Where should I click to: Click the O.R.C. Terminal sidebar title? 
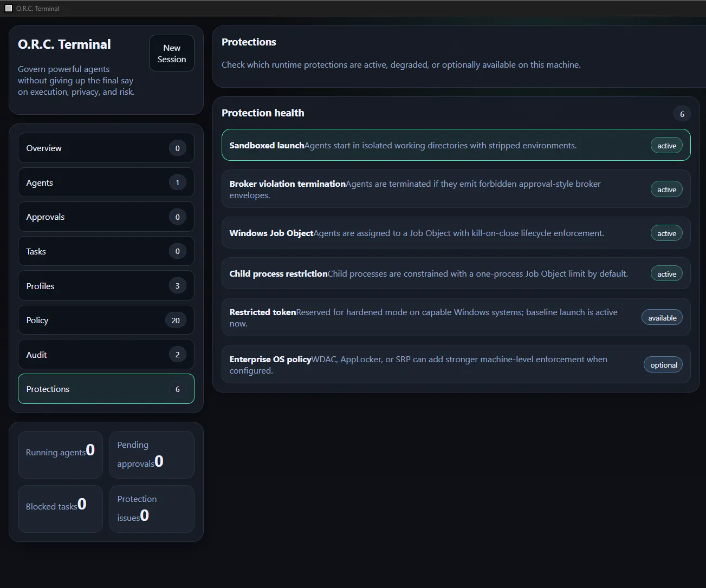64,44
